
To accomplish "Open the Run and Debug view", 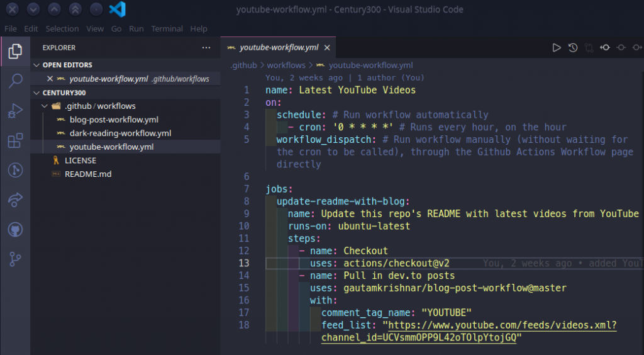I will pos(16,111).
